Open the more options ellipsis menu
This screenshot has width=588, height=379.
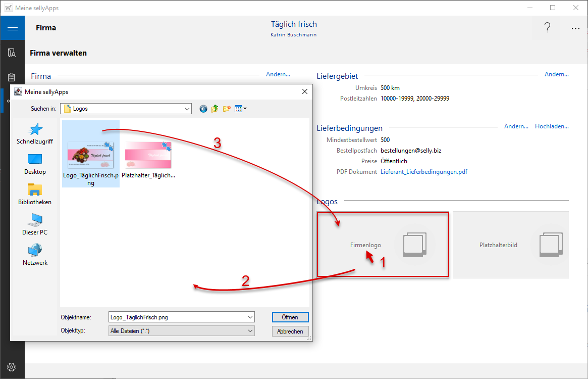coord(575,28)
